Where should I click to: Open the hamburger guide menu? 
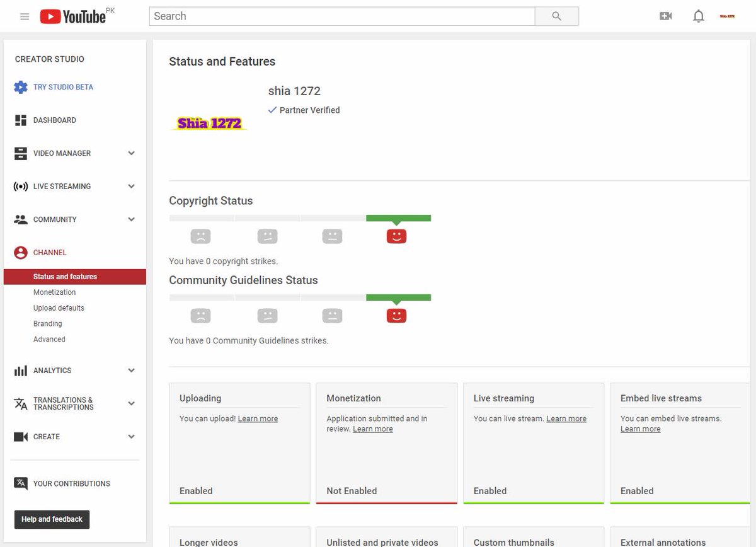pyautogui.click(x=25, y=16)
